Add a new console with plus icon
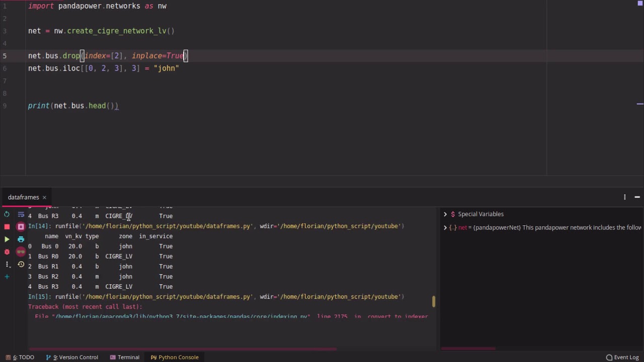 (7, 277)
